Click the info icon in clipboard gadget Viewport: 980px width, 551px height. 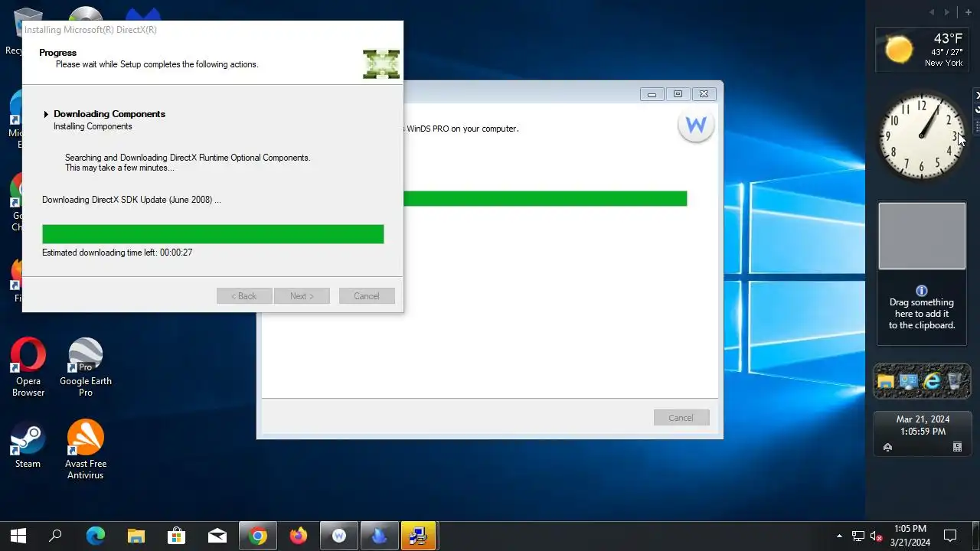[x=922, y=291]
